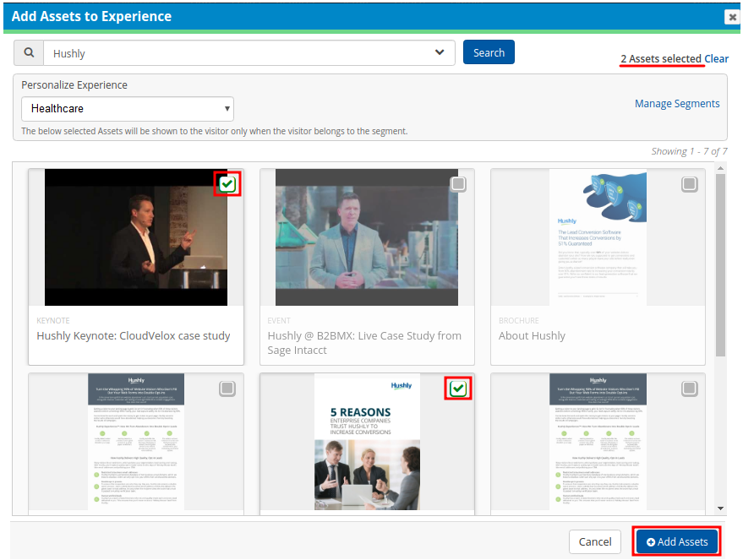Select the B2BMX event video thumbnail

[x=367, y=237]
